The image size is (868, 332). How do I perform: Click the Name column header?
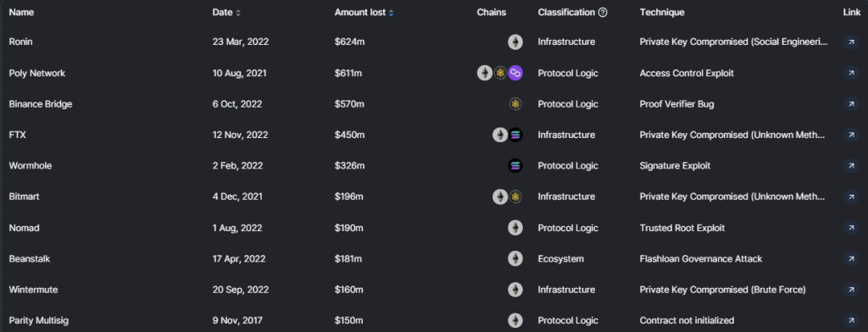click(x=21, y=12)
